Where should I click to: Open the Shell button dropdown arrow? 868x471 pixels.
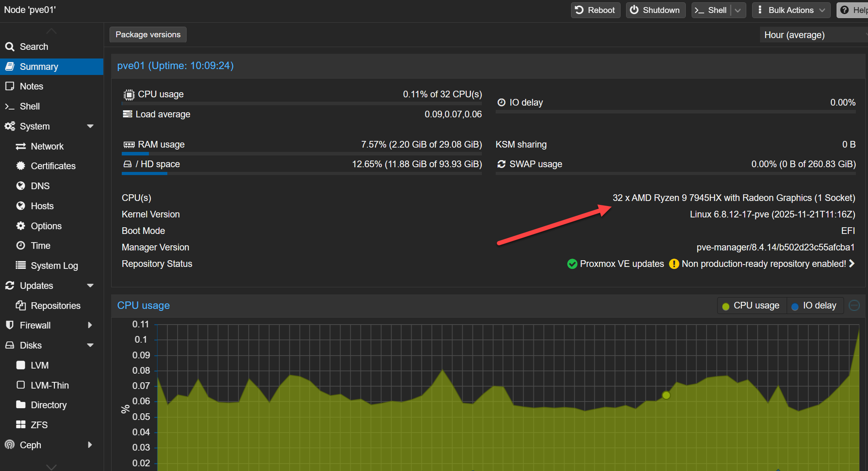pyautogui.click(x=738, y=10)
